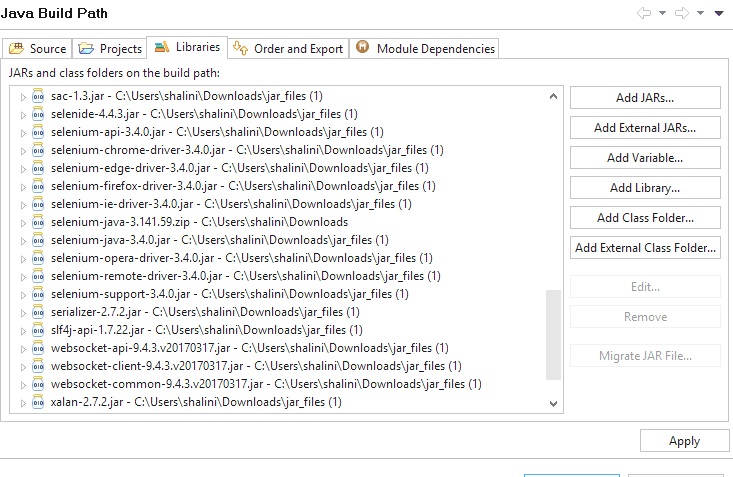The height and width of the screenshot is (477, 733).
Task: Click the back navigation arrow icon
Action: tap(643, 13)
